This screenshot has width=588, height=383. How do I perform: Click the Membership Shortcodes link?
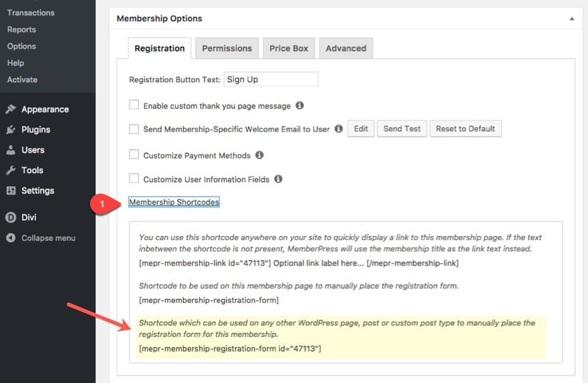(x=174, y=202)
